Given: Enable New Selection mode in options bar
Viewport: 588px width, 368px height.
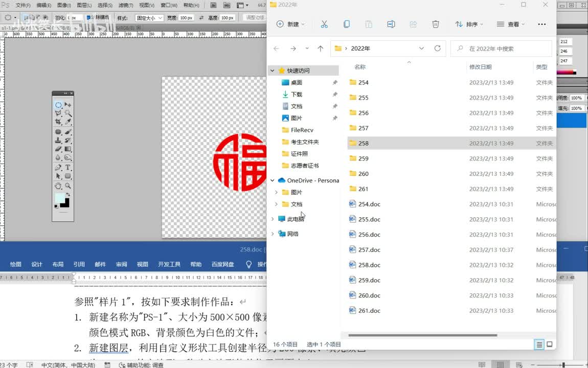Looking at the screenshot, I should pyautogui.click(x=26, y=17).
